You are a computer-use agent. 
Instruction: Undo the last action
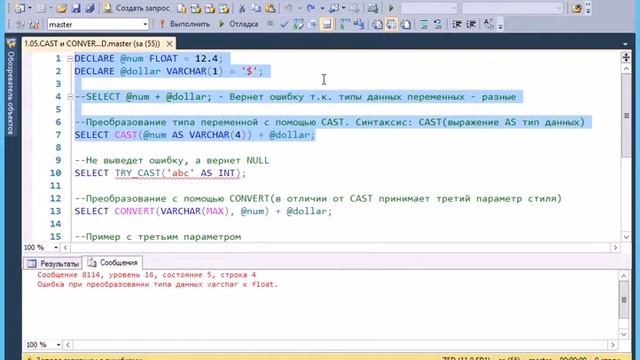coord(289,8)
